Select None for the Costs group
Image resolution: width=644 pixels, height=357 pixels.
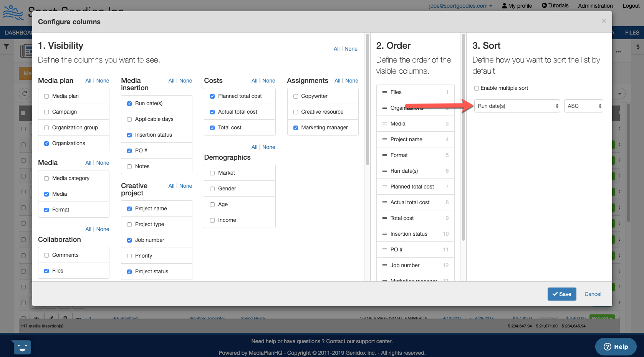[x=268, y=81]
